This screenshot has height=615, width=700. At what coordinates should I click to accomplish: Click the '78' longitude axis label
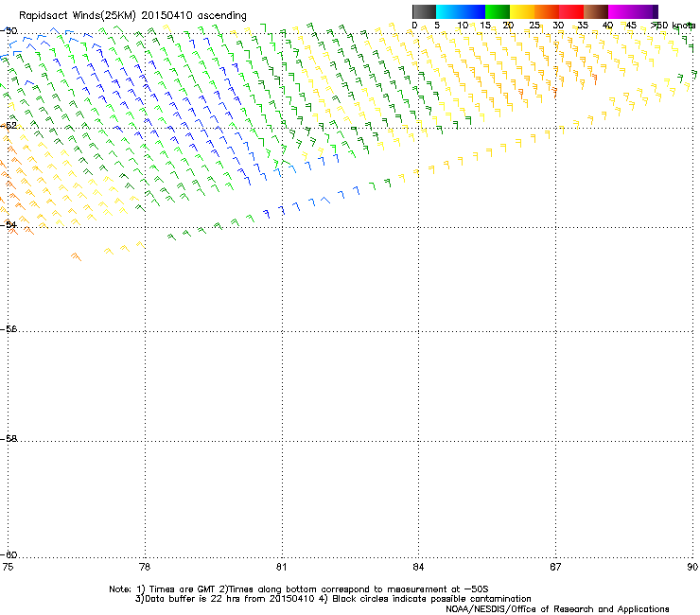click(x=145, y=567)
